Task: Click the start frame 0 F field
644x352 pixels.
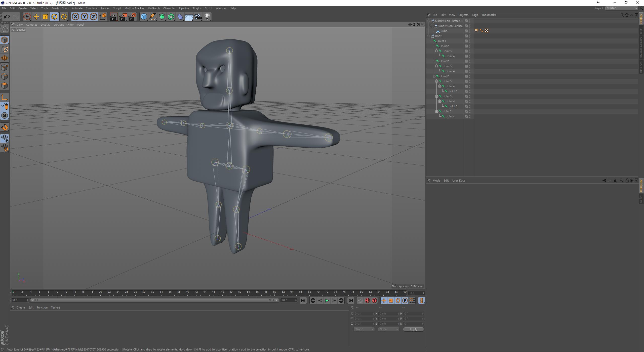Action: click(x=20, y=300)
